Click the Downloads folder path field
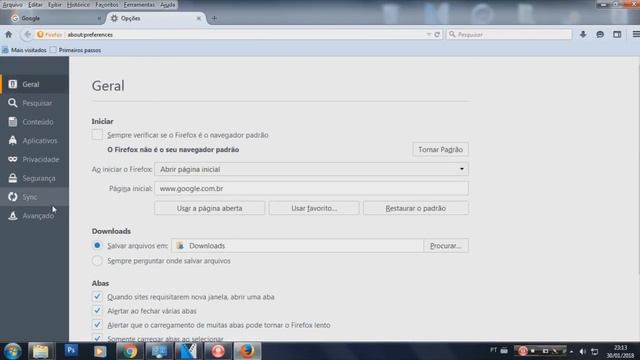640x360 pixels. 298,246
